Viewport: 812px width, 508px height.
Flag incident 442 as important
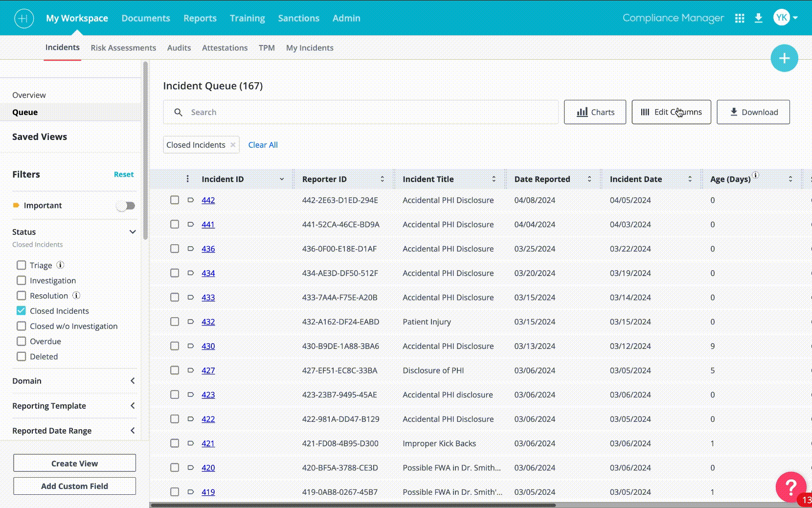[x=191, y=200]
